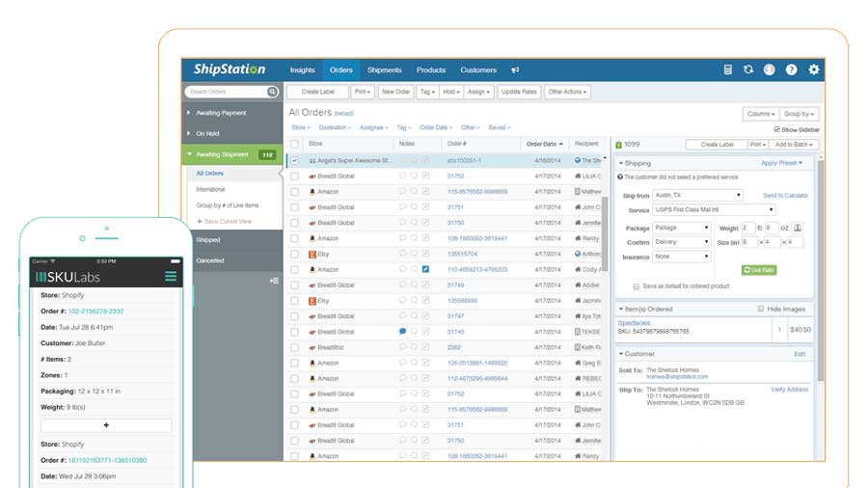The height and width of the screenshot is (488, 868).
Task: Open the user account avatar icon
Action: (770, 69)
